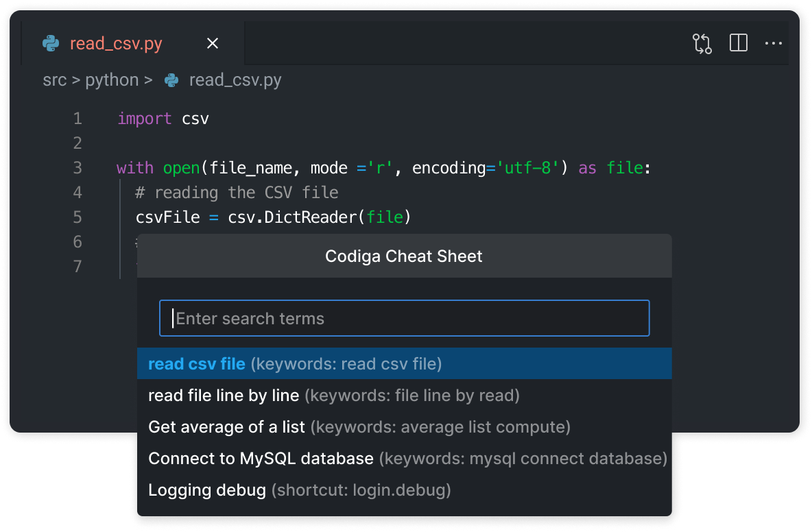Viewport: 812px width, 532px height.
Task: Click line number 3 in the gutter
Action: coord(77,168)
